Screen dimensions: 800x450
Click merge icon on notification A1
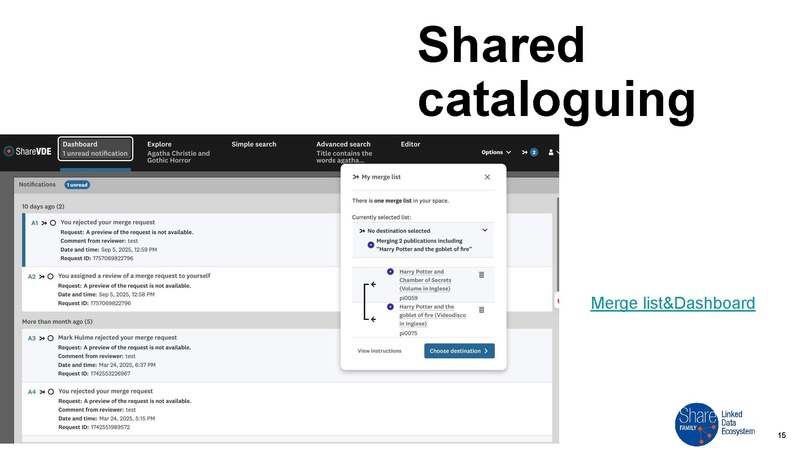pyautogui.click(x=43, y=223)
